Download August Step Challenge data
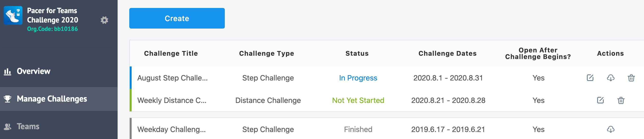This screenshot has height=139, width=644. coord(611,78)
